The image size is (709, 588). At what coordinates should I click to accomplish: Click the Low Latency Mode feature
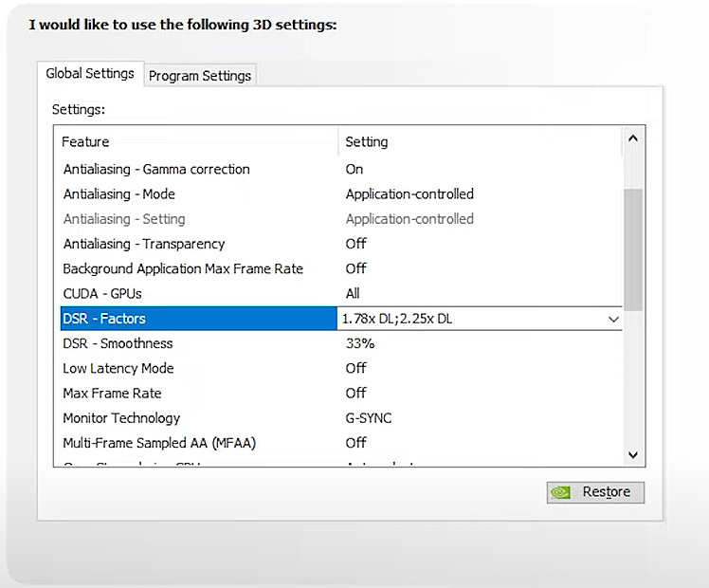(118, 368)
